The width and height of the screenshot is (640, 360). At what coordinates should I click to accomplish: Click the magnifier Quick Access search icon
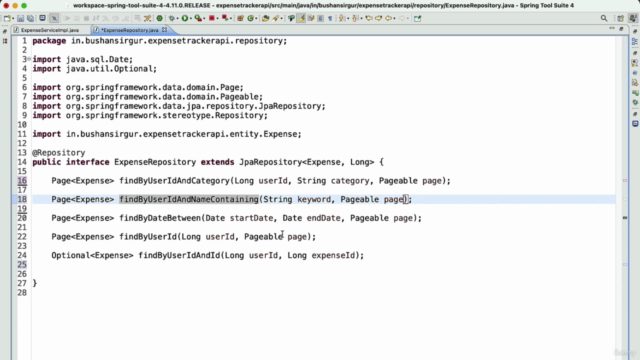(x=604, y=18)
